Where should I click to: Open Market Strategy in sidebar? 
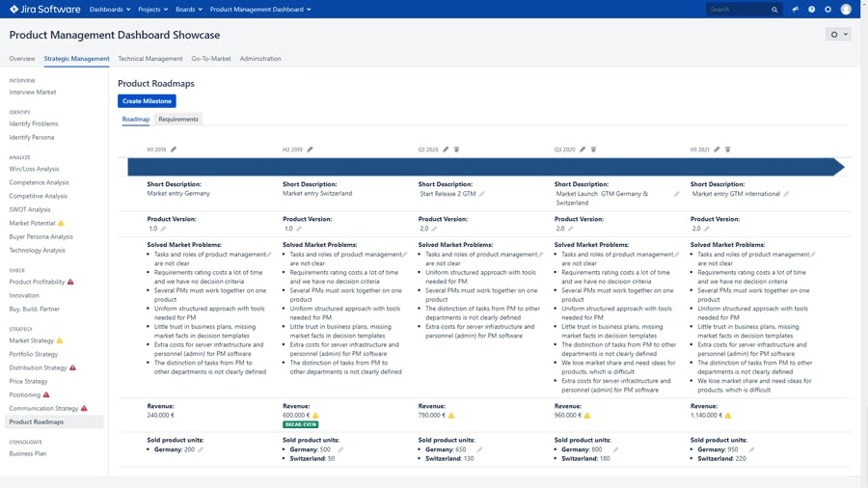[32, 340]
